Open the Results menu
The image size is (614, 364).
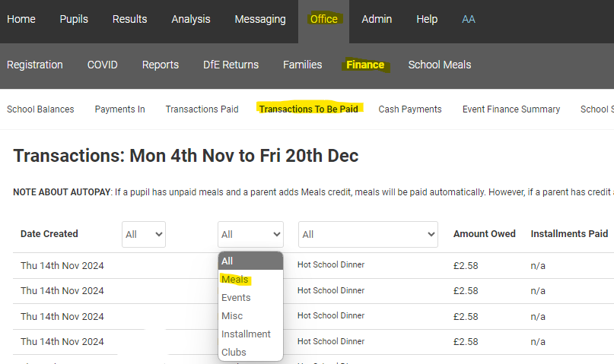point(129,19)
